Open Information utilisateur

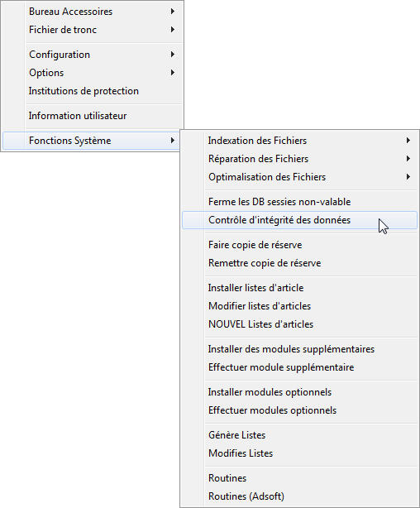point(93,116)
